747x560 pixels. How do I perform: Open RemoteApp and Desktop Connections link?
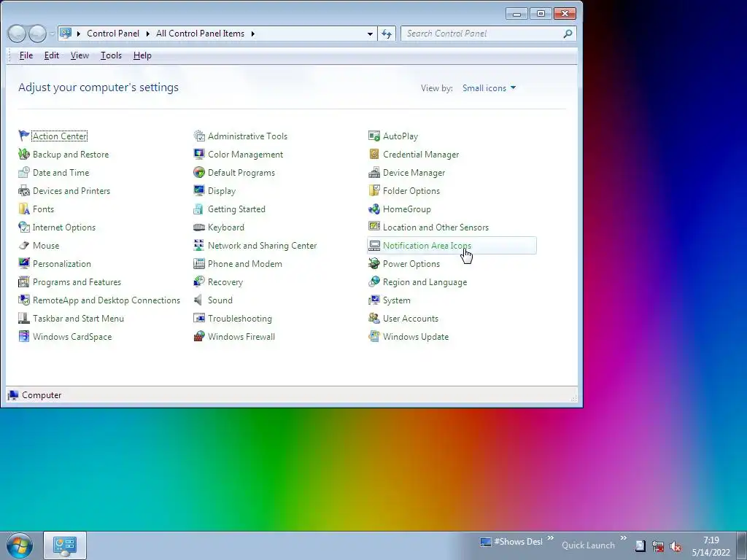(107, 300)
